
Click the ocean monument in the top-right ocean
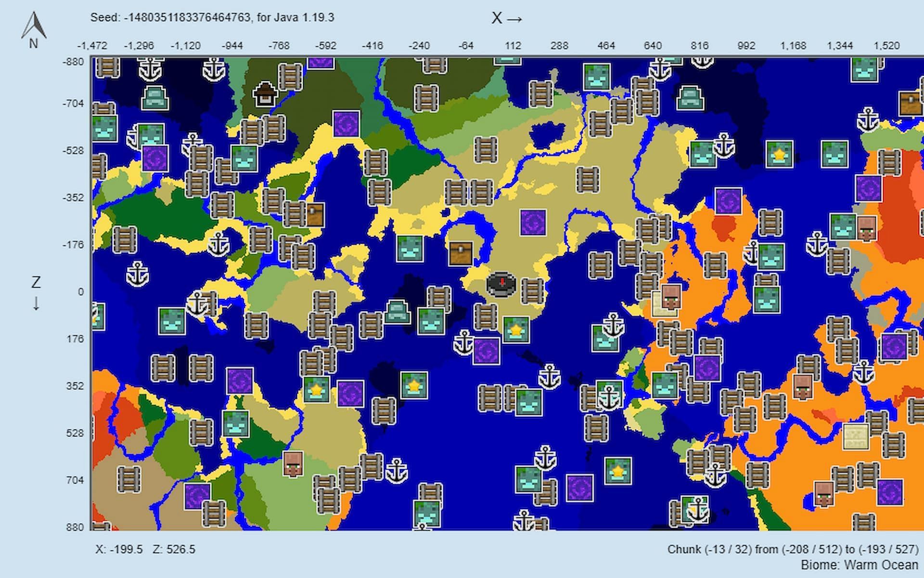(x=689, y=98)
